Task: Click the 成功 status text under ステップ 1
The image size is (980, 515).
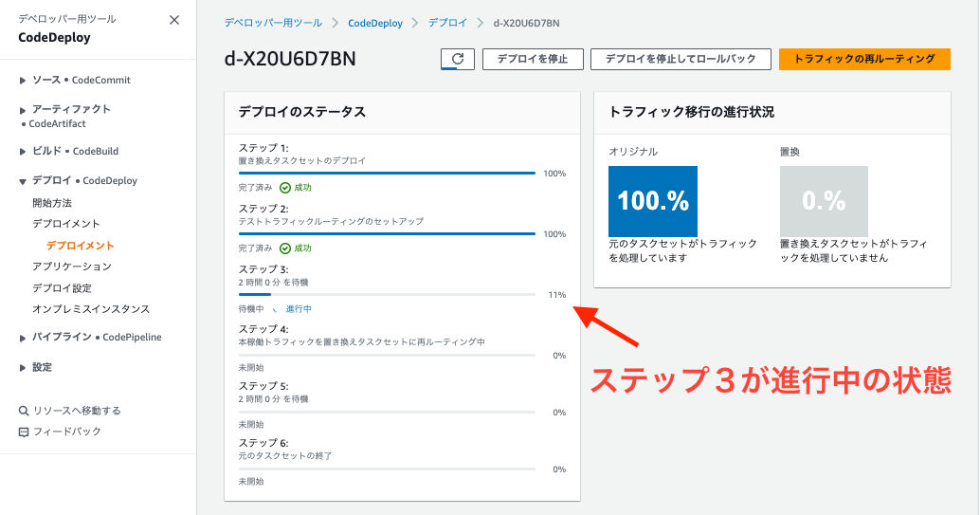Action: click(x=302, y=188)
